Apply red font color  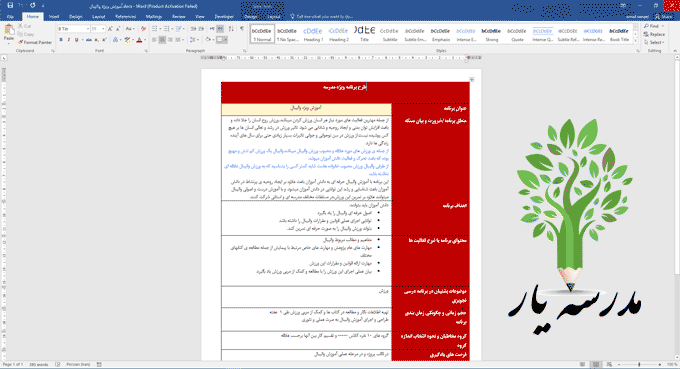pos(139,40)
